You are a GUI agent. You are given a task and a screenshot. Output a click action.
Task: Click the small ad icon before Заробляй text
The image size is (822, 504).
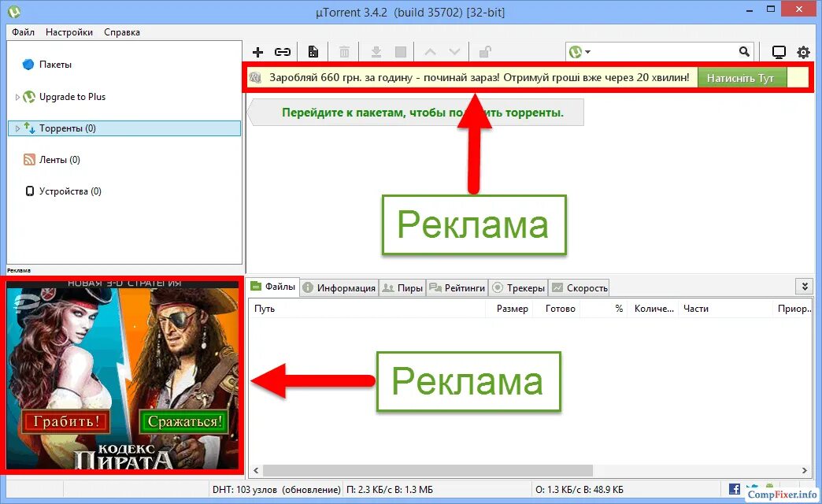pos(255,78)
